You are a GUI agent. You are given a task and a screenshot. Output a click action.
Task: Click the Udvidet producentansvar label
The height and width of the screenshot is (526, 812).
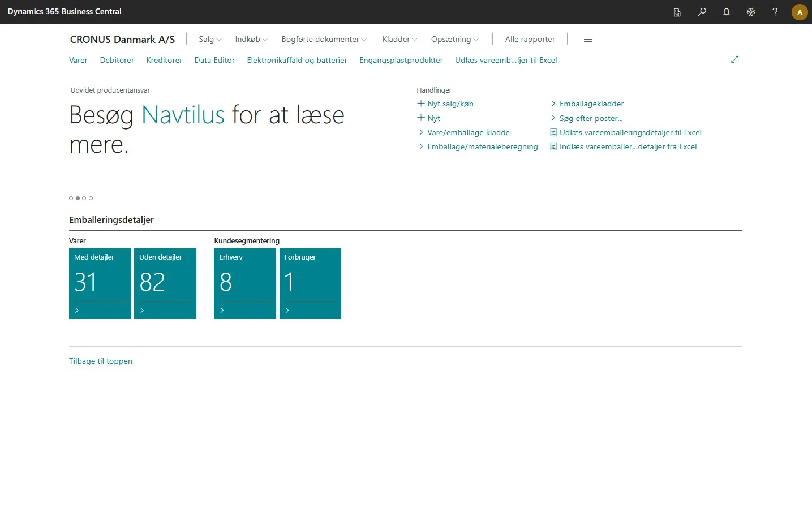pos(110,90)
